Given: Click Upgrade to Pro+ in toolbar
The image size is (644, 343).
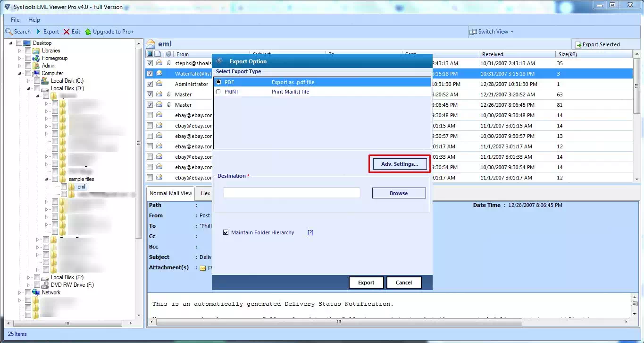Looking at the screenshot, I should (109, 32).
